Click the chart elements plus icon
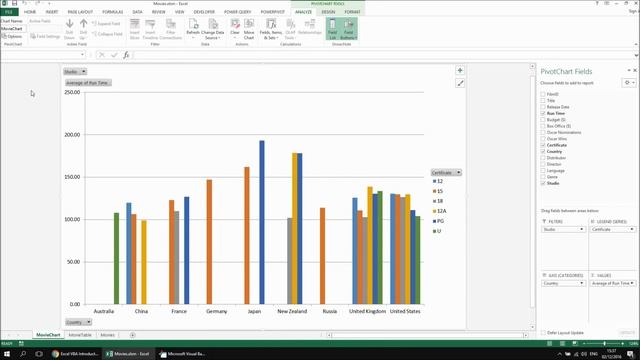Viewport: 640px width, 360px height. pyautogui.click(x=460, y=71)
